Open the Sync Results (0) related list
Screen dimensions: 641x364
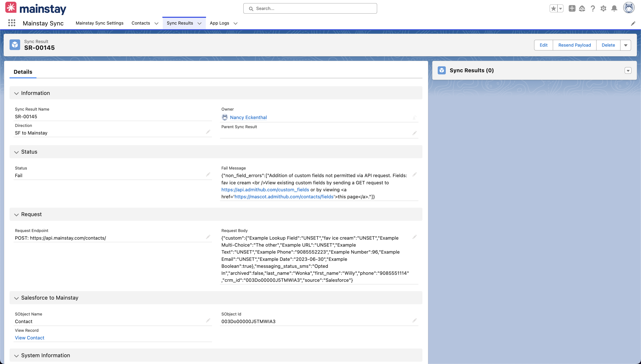tap(472, 70)
